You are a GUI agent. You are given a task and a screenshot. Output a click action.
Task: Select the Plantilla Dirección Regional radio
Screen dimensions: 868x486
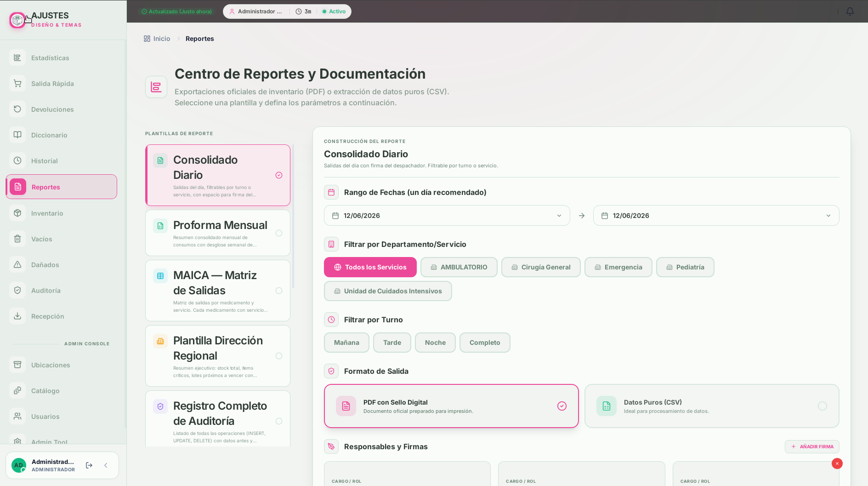[x=279, y=356]
